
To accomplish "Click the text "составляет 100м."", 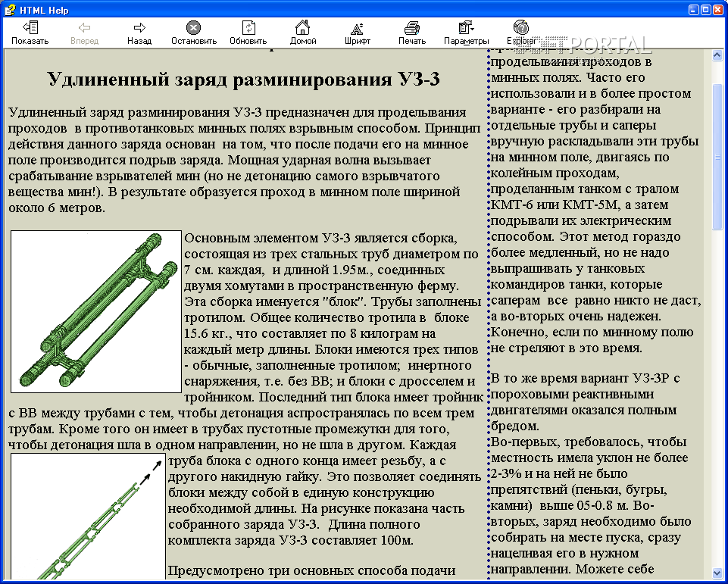I will point(362,540).
